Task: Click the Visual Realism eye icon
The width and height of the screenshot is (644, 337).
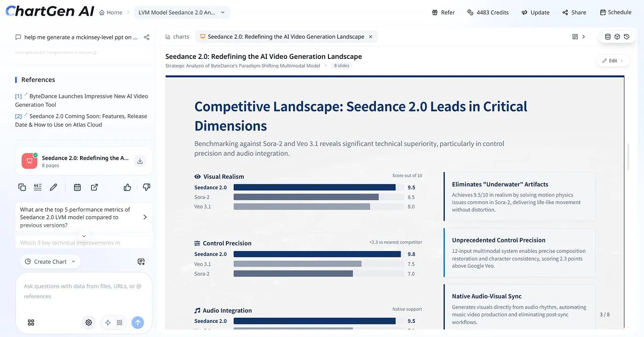Action: click(x=198, y=177)
